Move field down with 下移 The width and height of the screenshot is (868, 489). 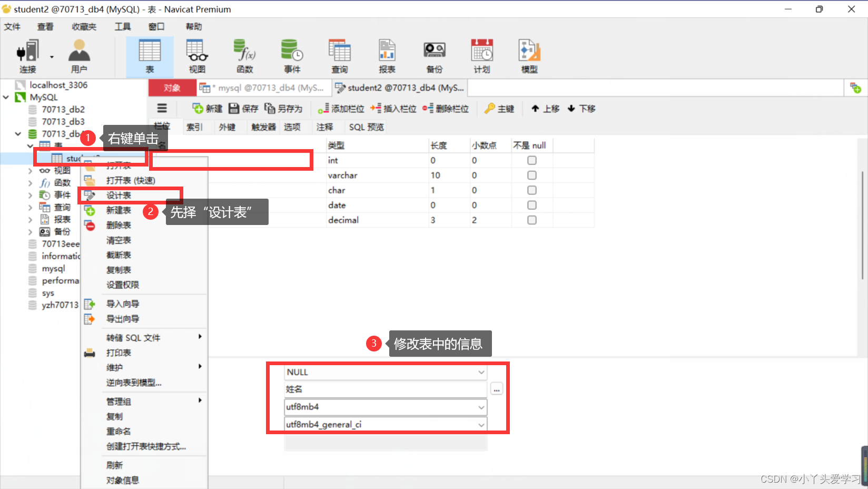coord(581,109)
